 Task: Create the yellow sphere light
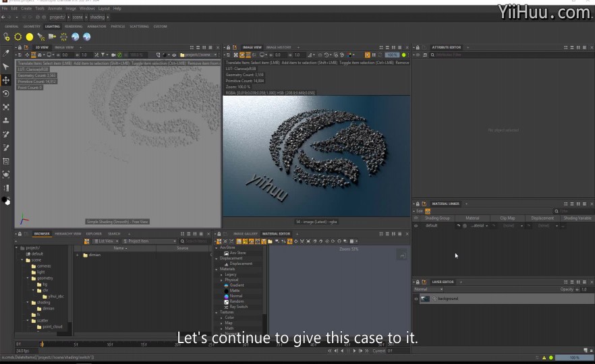29,37
